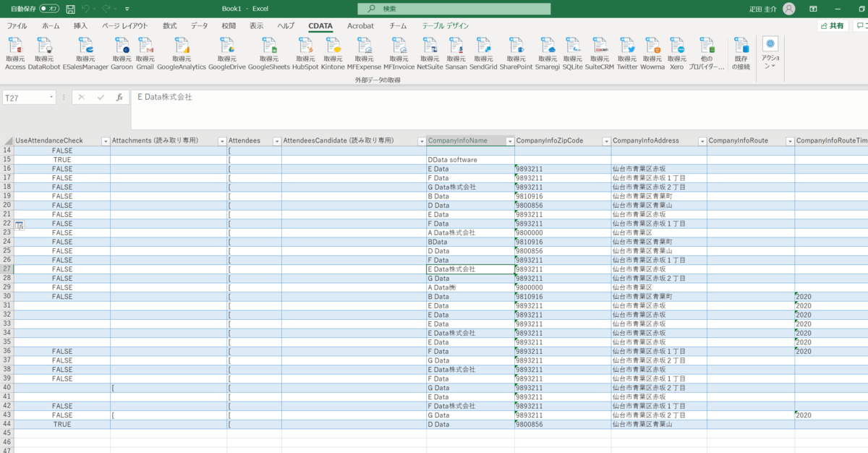Click the 共有 share button
The width and height of the screenshot is (868, 453).
click(x=832, y=26)
